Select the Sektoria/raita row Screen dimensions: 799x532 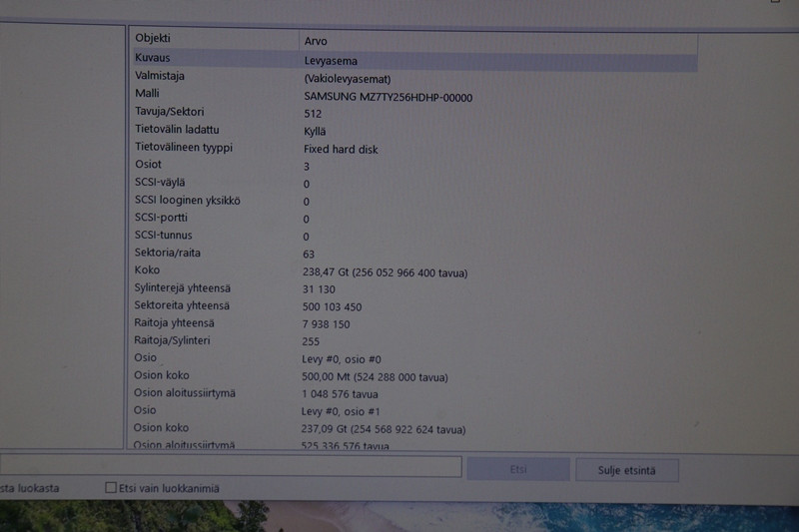(x=414, y=253)
